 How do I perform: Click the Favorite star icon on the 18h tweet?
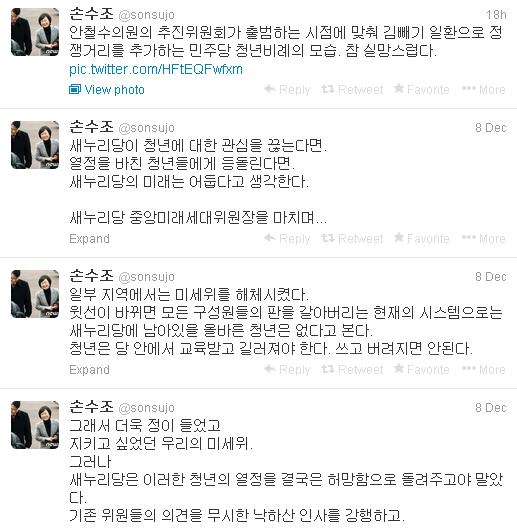pyautogui.click(x=399, y=89)
